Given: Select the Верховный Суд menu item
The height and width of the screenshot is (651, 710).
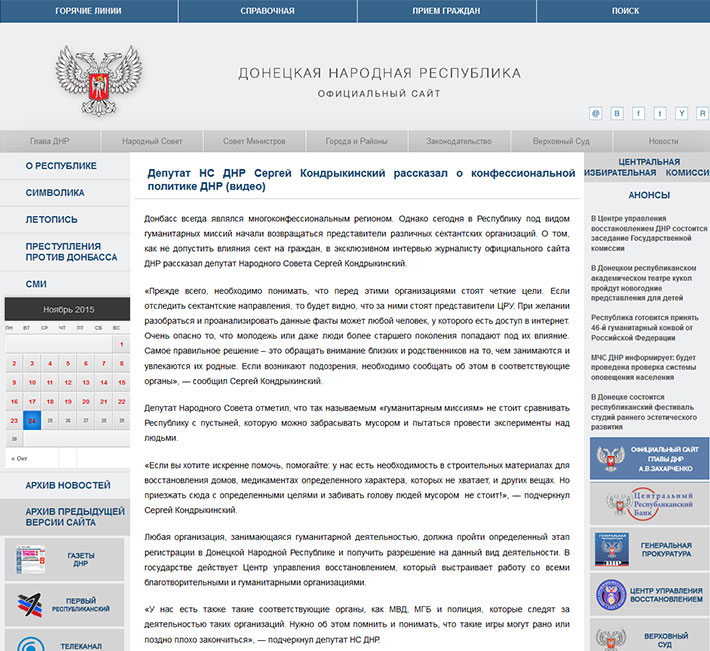Looking at the screenshot, I should coord(561,141).
